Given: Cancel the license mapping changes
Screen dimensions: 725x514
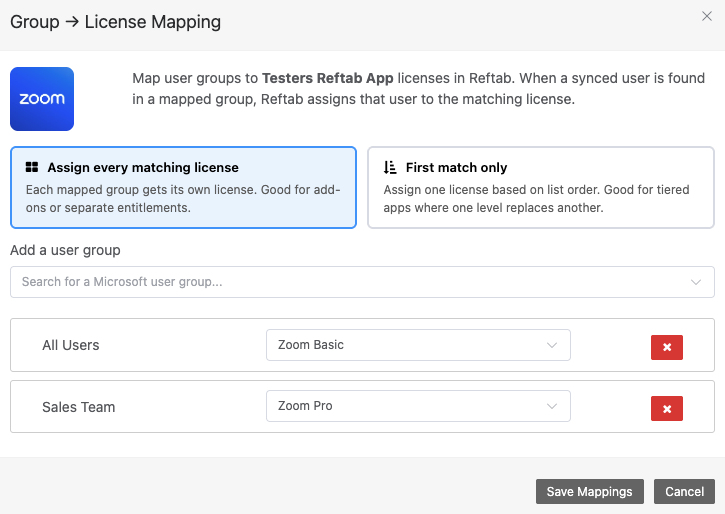Looking at the screenshot, I should click(684, 491).
